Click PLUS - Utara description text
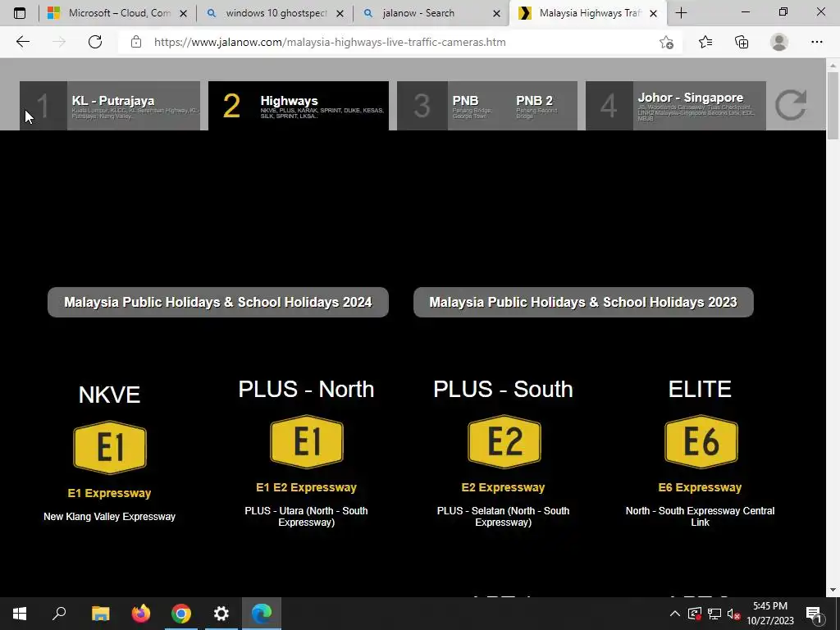This screenshot has width=840, height=630. point(307,517)
